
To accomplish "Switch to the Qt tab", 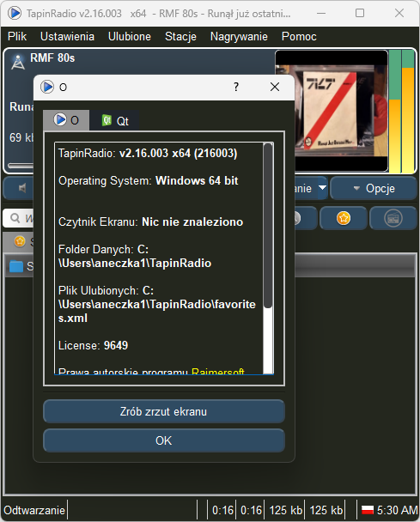I will coord(115,120).
